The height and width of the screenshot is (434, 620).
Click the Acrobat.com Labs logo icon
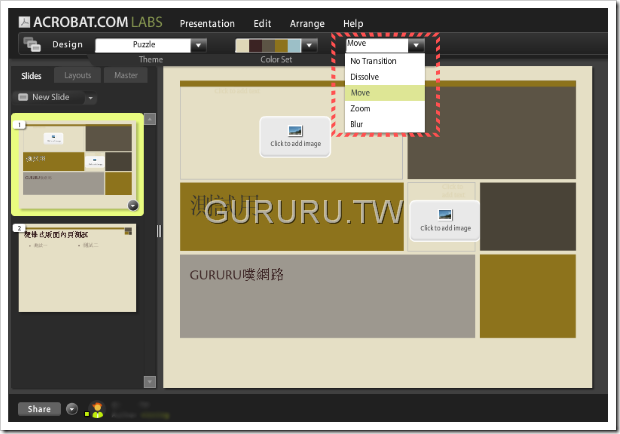click(24, 22)
